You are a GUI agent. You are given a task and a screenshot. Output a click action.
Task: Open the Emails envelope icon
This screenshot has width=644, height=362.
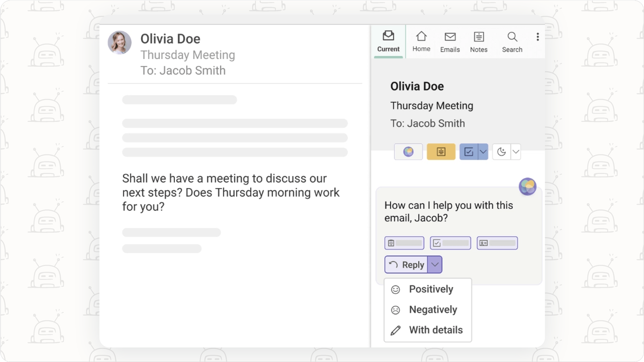[x=450, y=41]
